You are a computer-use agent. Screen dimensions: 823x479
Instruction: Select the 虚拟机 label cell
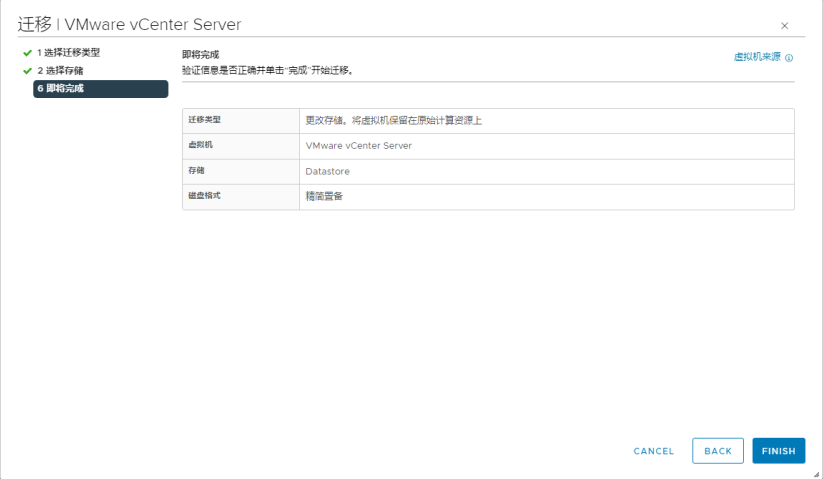point(241,146)
